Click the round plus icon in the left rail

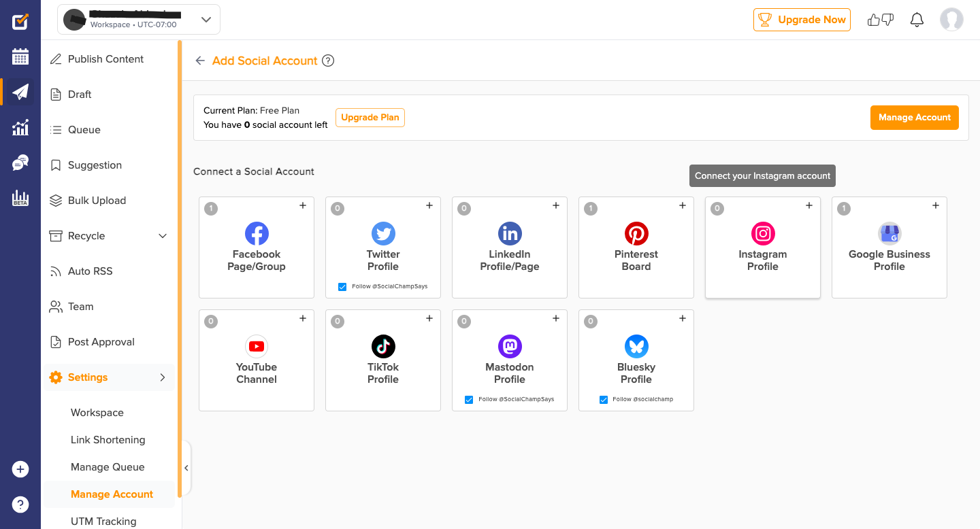pyautogui.click(x=20, y=469)
